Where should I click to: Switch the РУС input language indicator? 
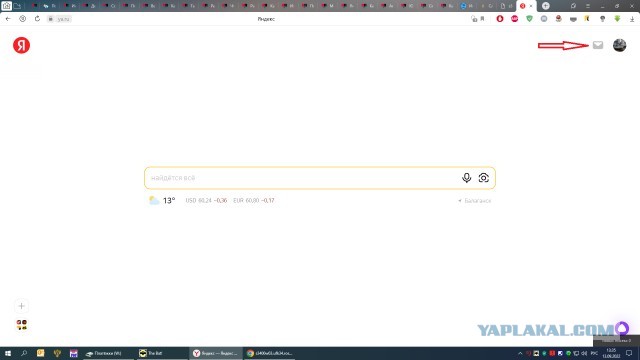[594, 353]
